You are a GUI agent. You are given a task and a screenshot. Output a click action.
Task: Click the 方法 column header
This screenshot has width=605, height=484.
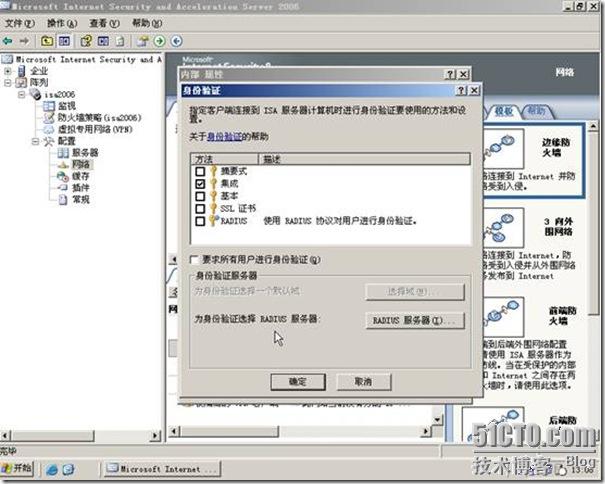(224, 159)
